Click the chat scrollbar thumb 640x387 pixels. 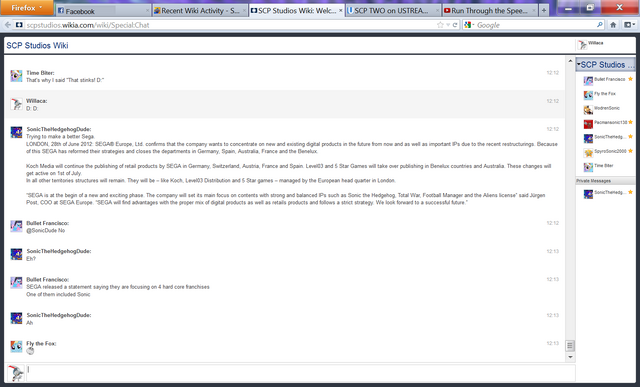570,346
